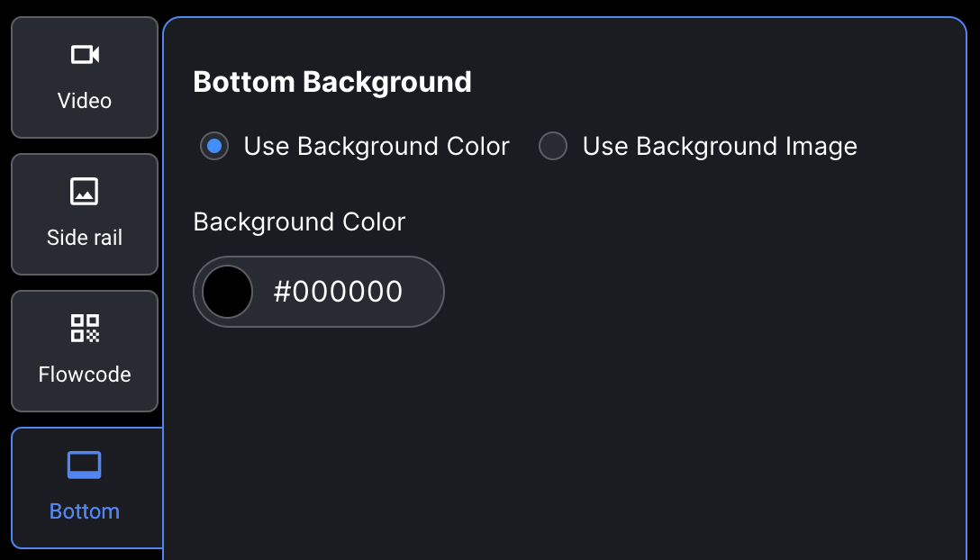The height and width of the screenshot is (560, 980).
Task: Select the Use Background Image radio button
Action: pos(553,146)
